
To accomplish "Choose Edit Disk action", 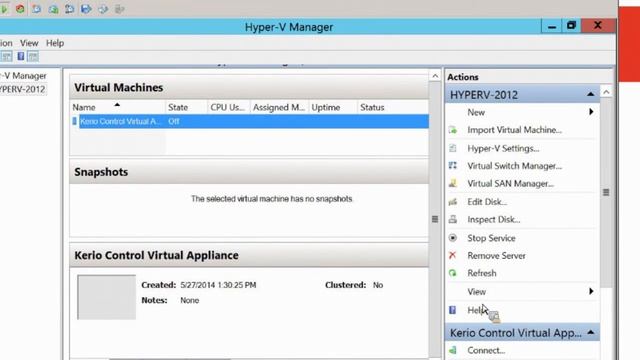I will [487, 202].
